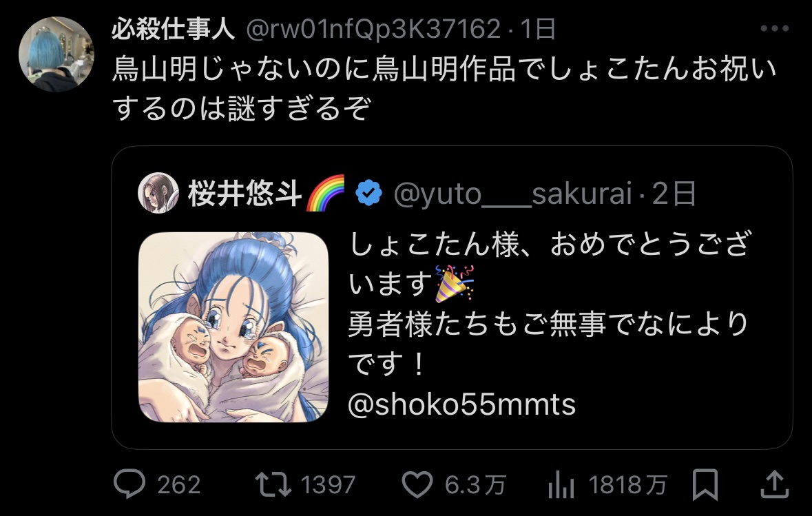Viewport: 812px width, 516px height.
Task: Like the post with heart icon
Action: [417, 484]
